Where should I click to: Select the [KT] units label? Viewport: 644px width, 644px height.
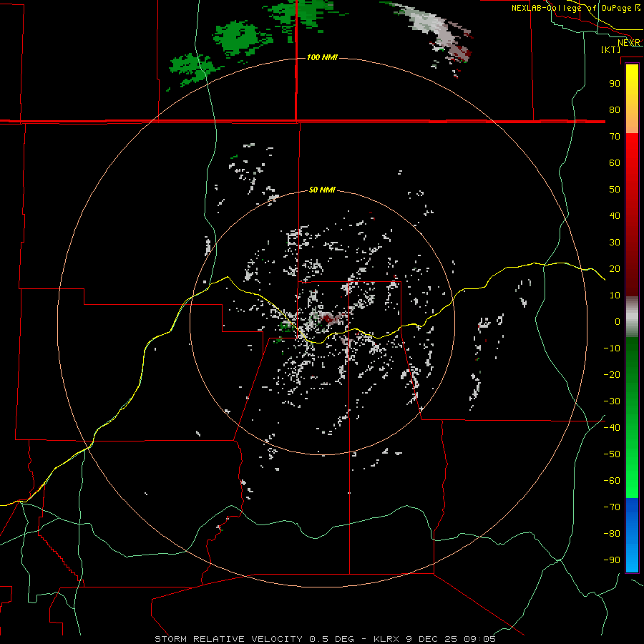pos(611,49)
